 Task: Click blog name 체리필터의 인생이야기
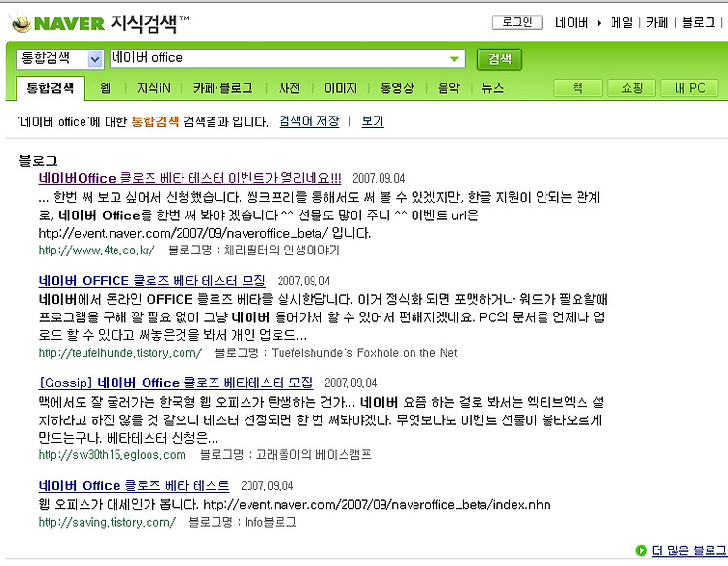click(281, 250)
